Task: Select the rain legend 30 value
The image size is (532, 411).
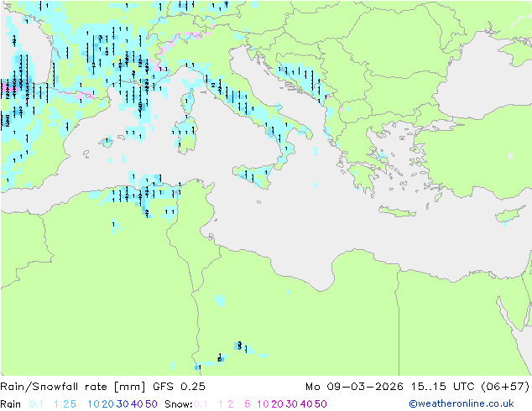Action: pyautogui.click(x=123, y=404)
